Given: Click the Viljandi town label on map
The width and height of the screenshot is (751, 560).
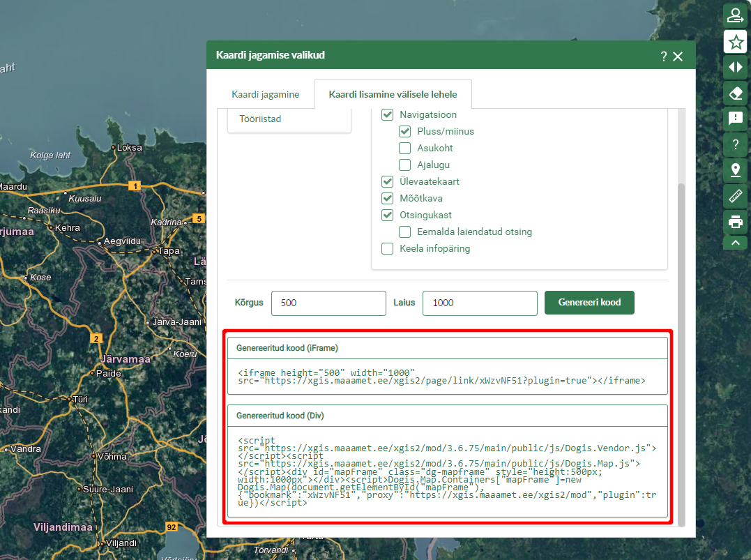Looking at the screenshot, I should coord(121,543).
